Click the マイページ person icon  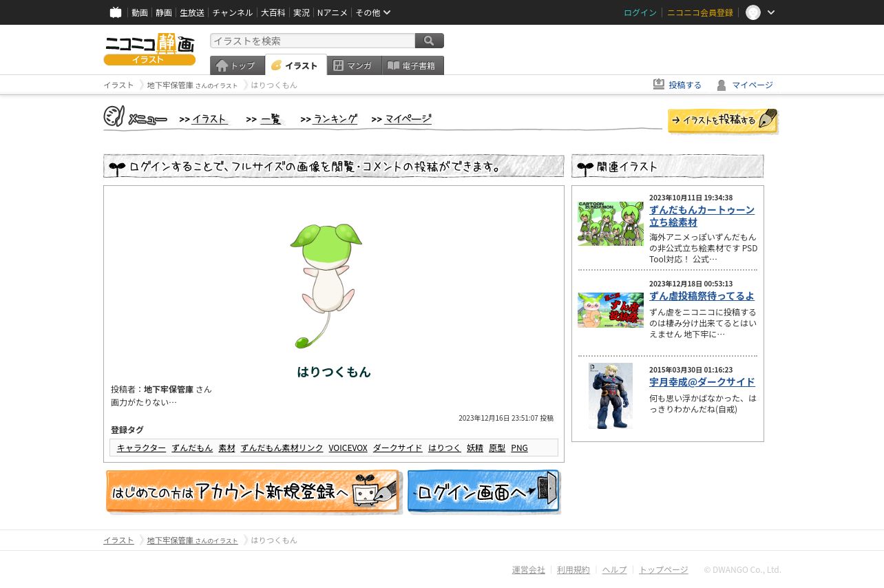coord(722,85)
